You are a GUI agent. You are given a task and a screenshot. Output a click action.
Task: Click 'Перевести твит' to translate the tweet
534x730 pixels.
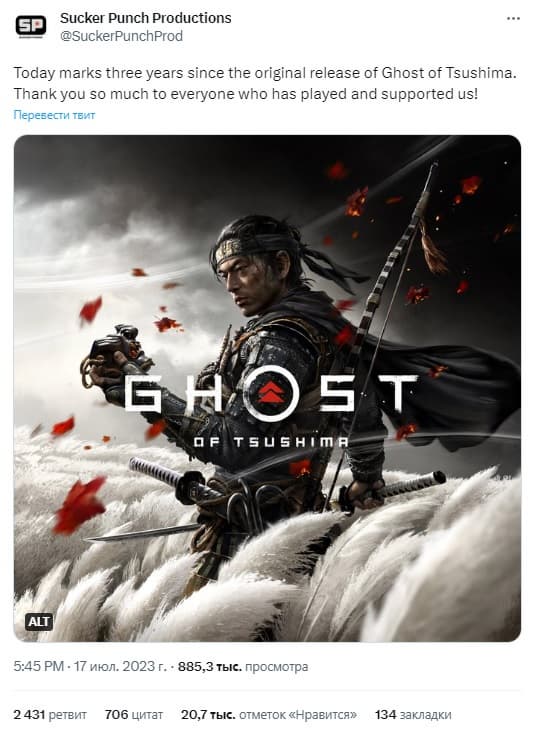tap(54, 115)
